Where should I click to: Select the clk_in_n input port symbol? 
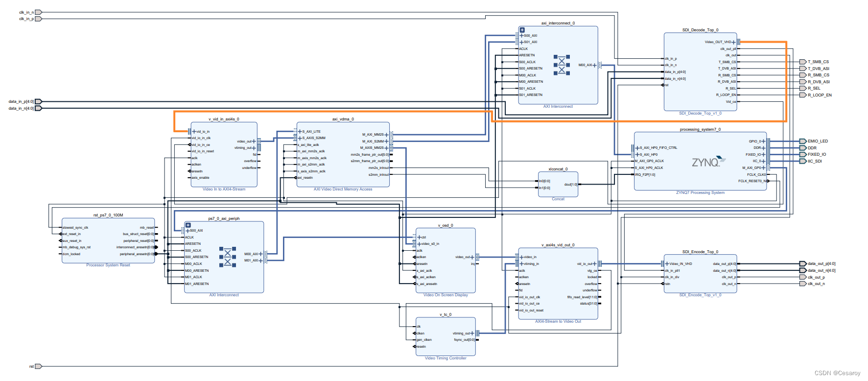pos(38,12)
